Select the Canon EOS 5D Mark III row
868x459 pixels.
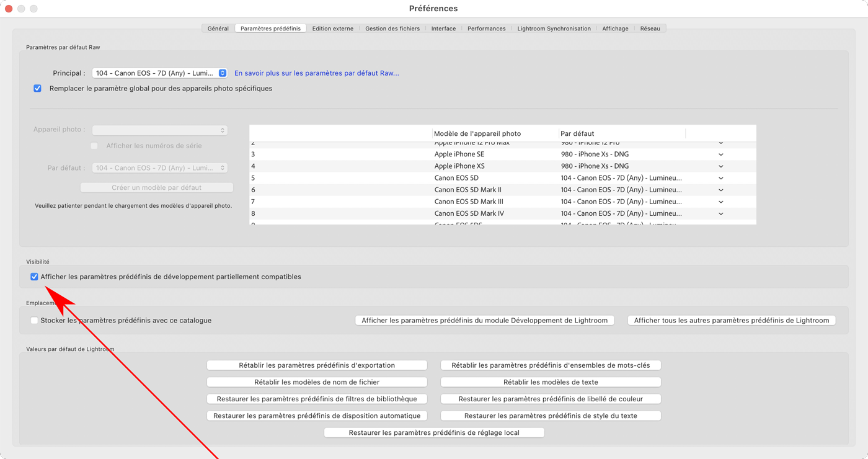pyautogui.click(x=469, y=202)
